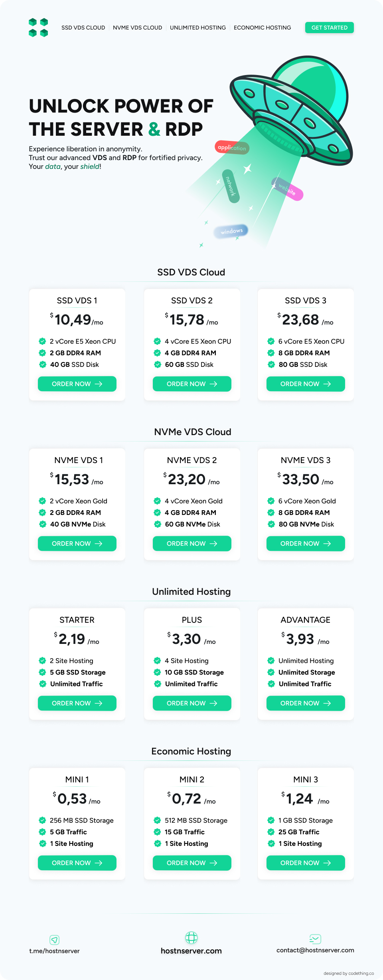The height and width of the screenshot is (980, 383).
Task: Click the globe website icon
Action: 191,937
